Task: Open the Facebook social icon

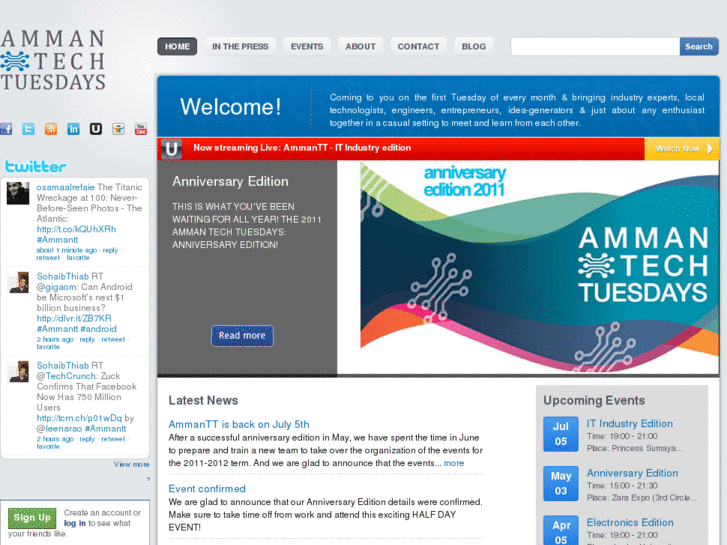Action: point(6,129)
